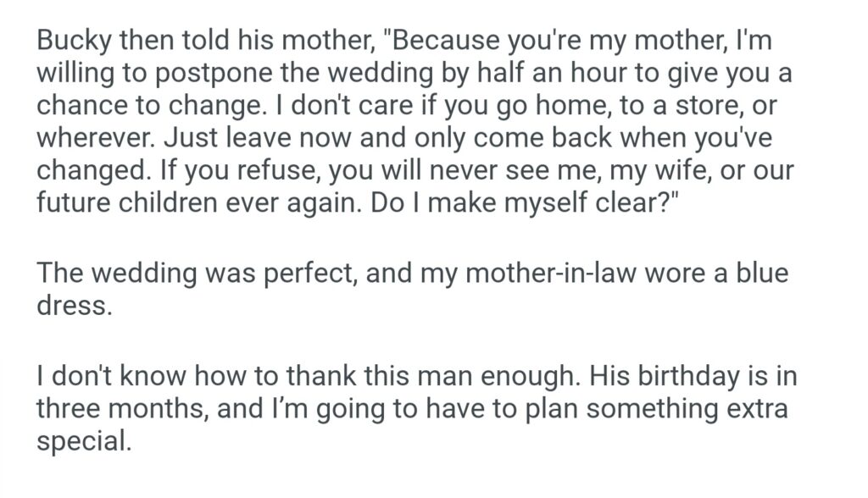Click the final word "special."

pyautogui.click(x=84, y=441)
